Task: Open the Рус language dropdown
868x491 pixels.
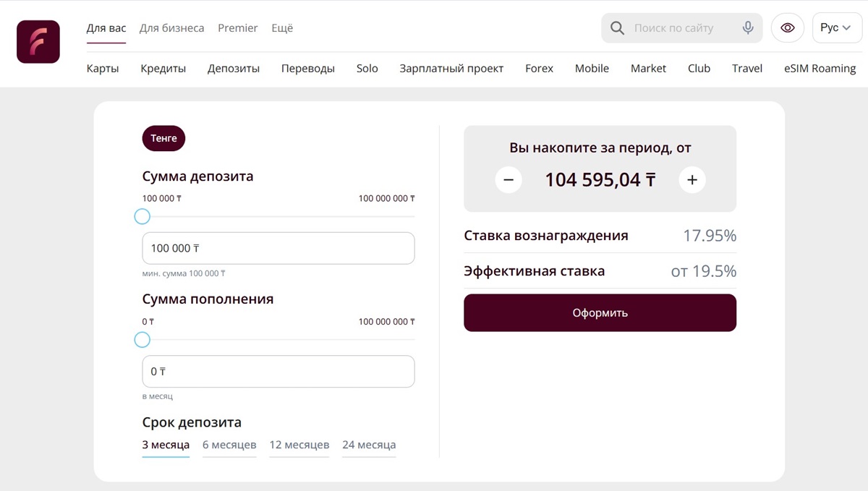Action: point(837,28)
